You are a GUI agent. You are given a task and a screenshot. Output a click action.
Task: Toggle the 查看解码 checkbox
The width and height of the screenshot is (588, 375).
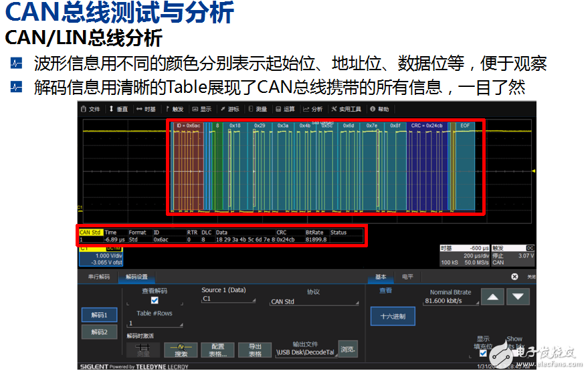coord(155,300)
